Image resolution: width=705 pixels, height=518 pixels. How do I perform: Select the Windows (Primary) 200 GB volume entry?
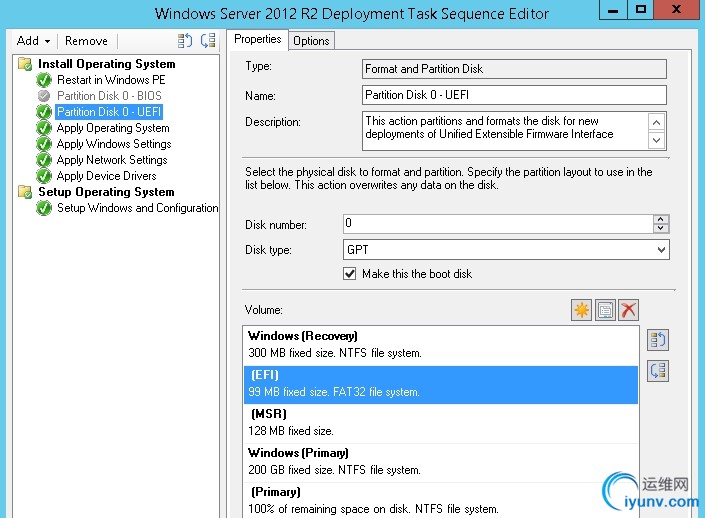point(441,462)
